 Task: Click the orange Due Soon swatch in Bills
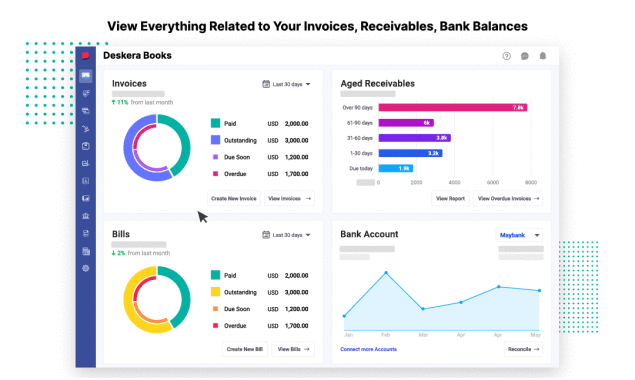click(x=215, y=309)
